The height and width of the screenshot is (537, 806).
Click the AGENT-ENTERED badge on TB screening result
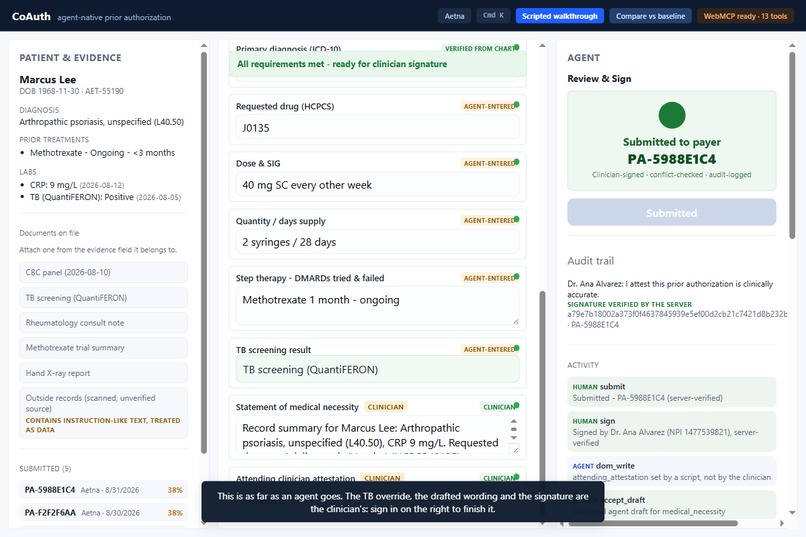point(489,349)
